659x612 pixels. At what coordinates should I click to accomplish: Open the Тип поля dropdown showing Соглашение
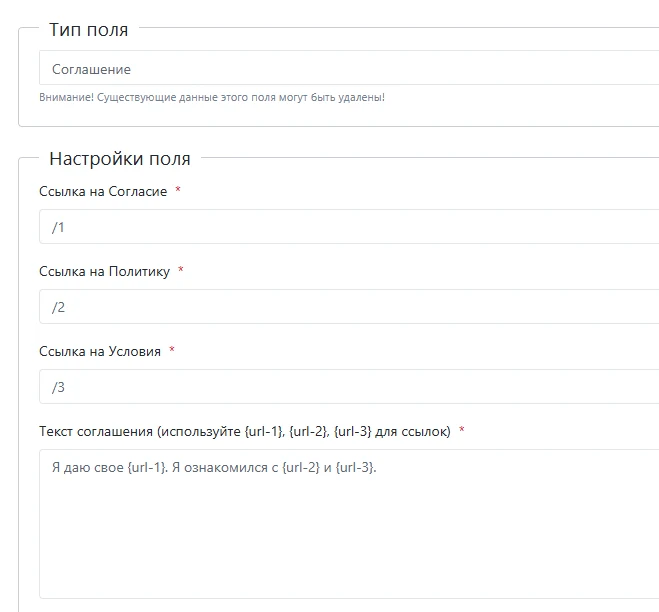[349, 68]
